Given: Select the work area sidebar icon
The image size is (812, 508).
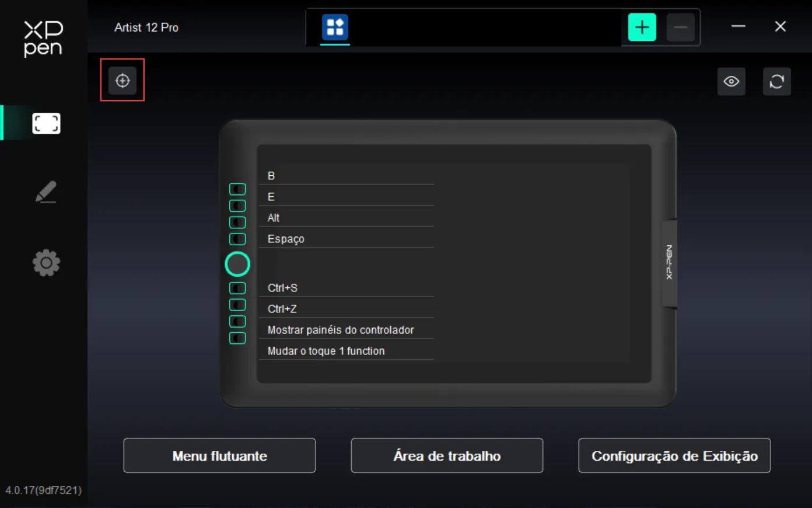Looking at the screenshot, I should [46, 123].
